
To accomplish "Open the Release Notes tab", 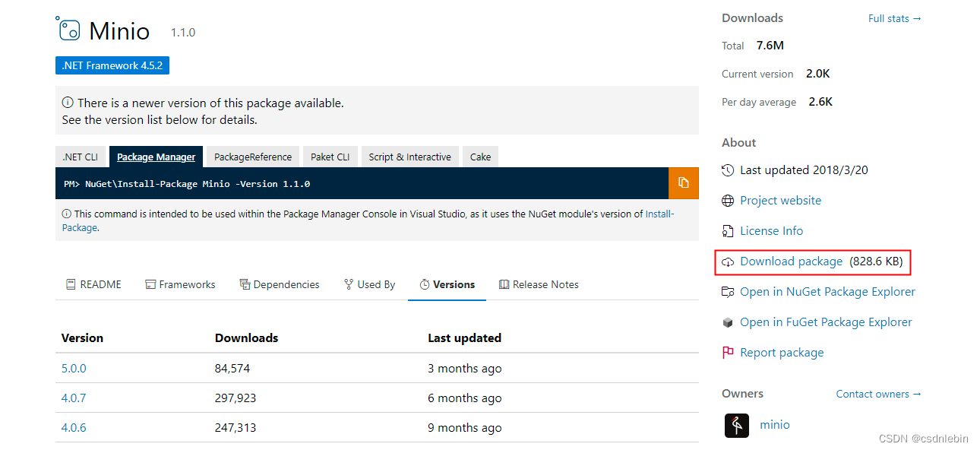I will coord(539,284).
